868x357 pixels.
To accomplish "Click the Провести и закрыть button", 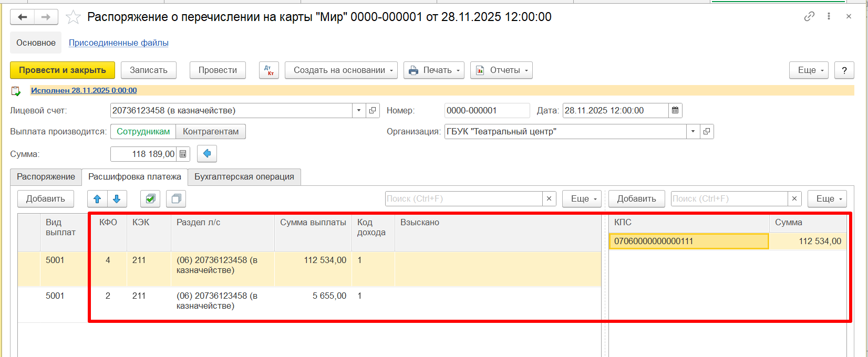I will (x=63, y=70).
